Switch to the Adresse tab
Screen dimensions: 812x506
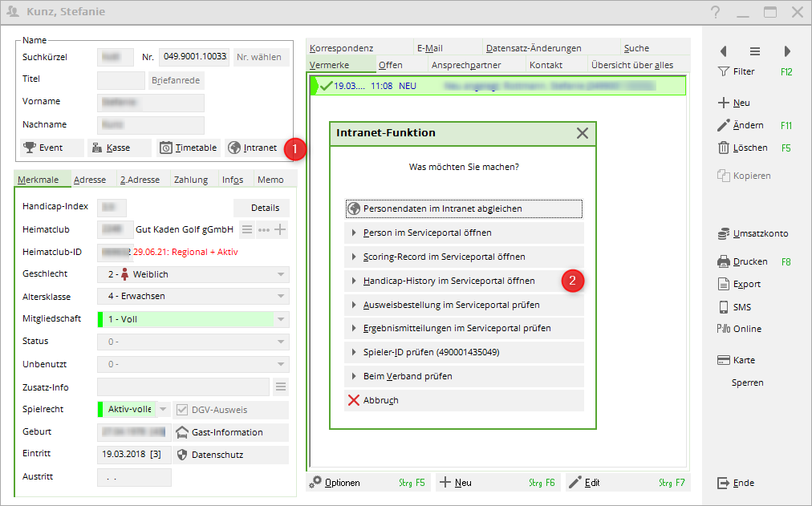click(90, 180)
